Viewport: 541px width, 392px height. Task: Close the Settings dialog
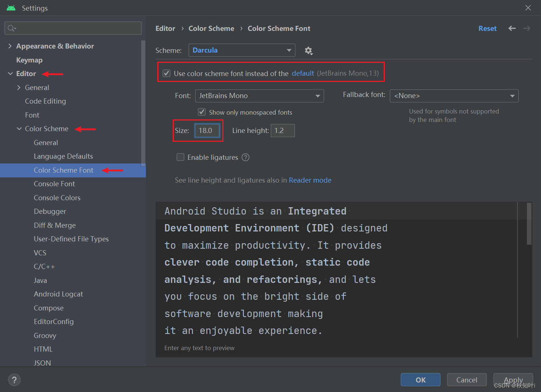pos(528,8)
